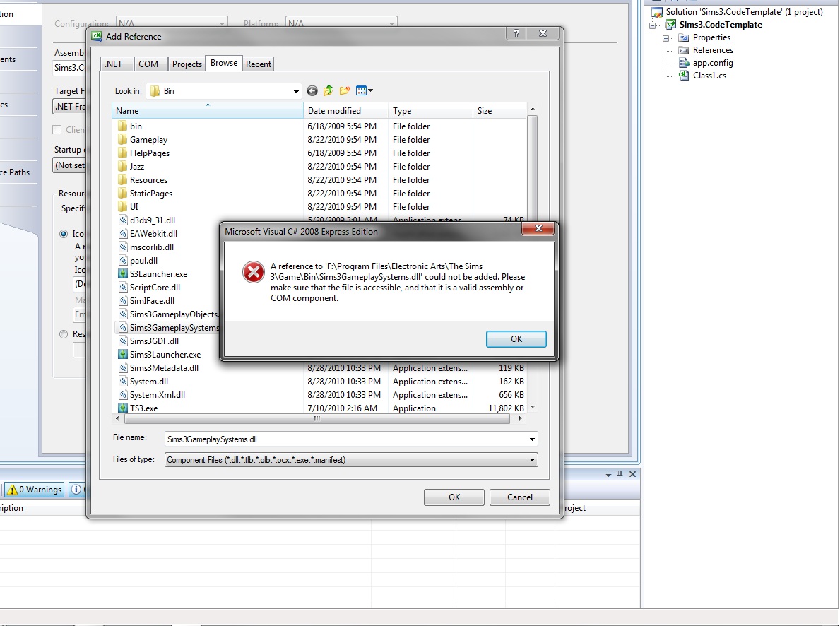Expand the Properties node in Solution Explorer
The image size is (840, 626).
pyautogui.click(x=666, y=37)
